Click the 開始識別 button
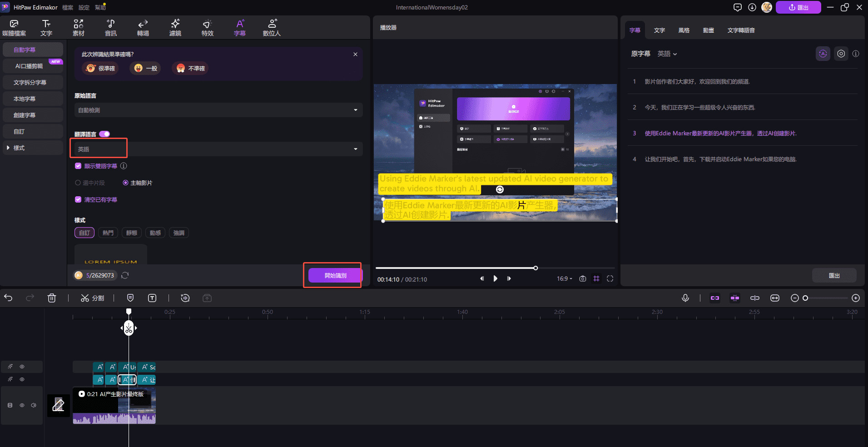Viewport: 868px width, 447px height. coord(335,275)
